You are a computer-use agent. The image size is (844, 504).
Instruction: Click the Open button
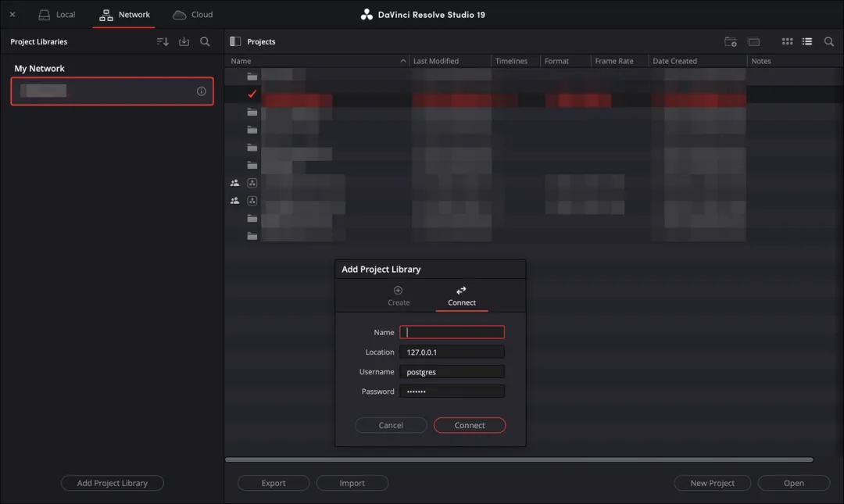pyautogui.click(x=793, y=483)
